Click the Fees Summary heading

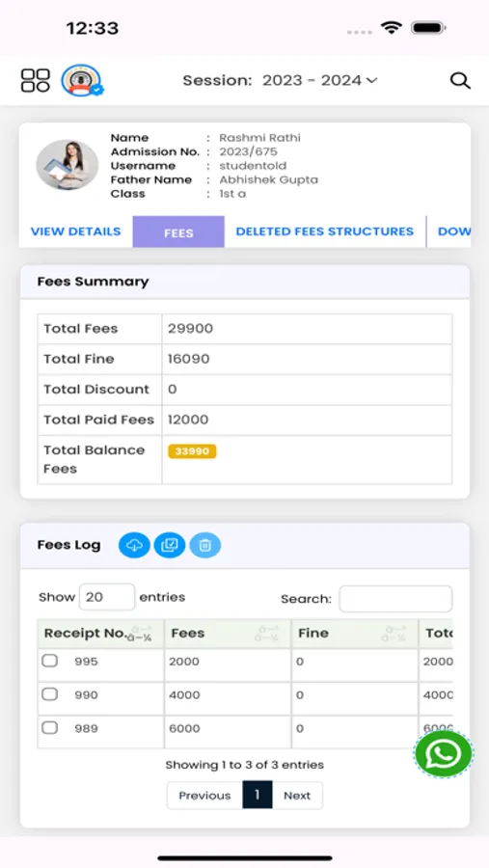coord(93,282)
